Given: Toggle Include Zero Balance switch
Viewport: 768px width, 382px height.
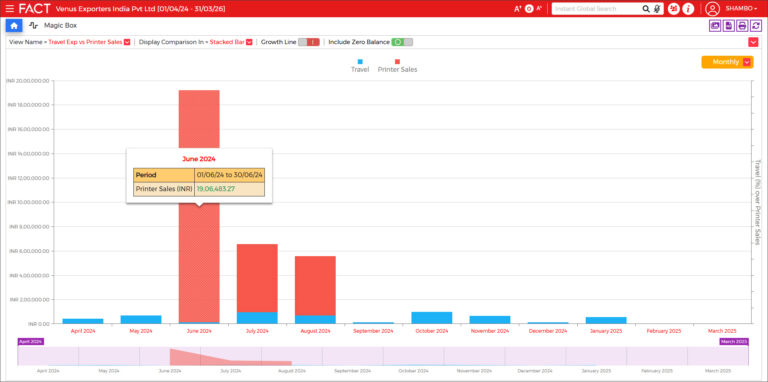Looking at the screenshot, I should (402, 42).
